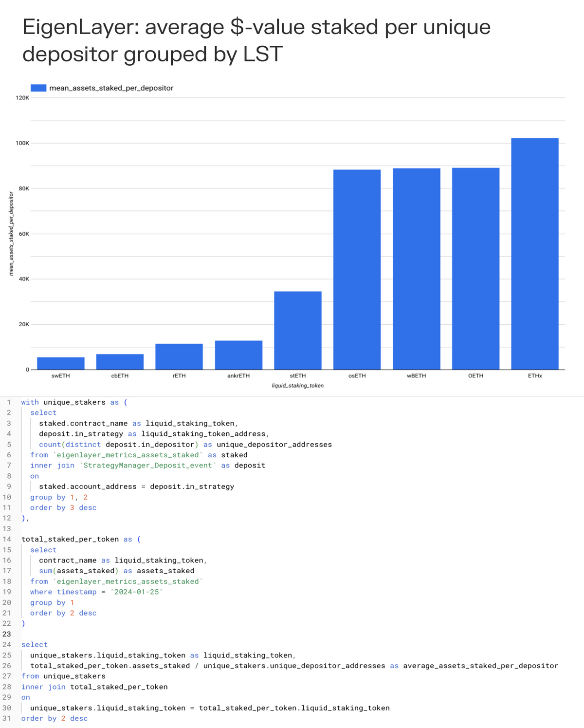Click the wBETH x-axis label
The height and width of the screenshot is (728, 584).
pyautogui.click(x=417, y=376)
